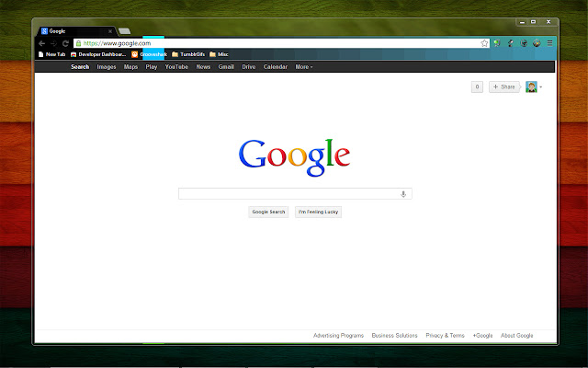Screen dimensions: 588x368
Task: Open the About Google link
Action: 516,335
